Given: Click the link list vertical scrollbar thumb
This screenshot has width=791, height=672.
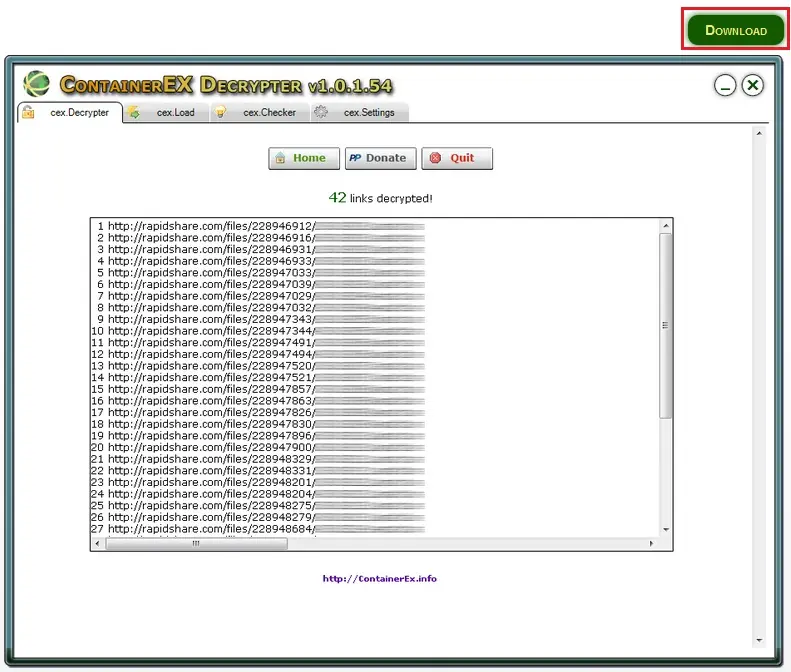Looking at the screenshot, I should tap(666, 325).
